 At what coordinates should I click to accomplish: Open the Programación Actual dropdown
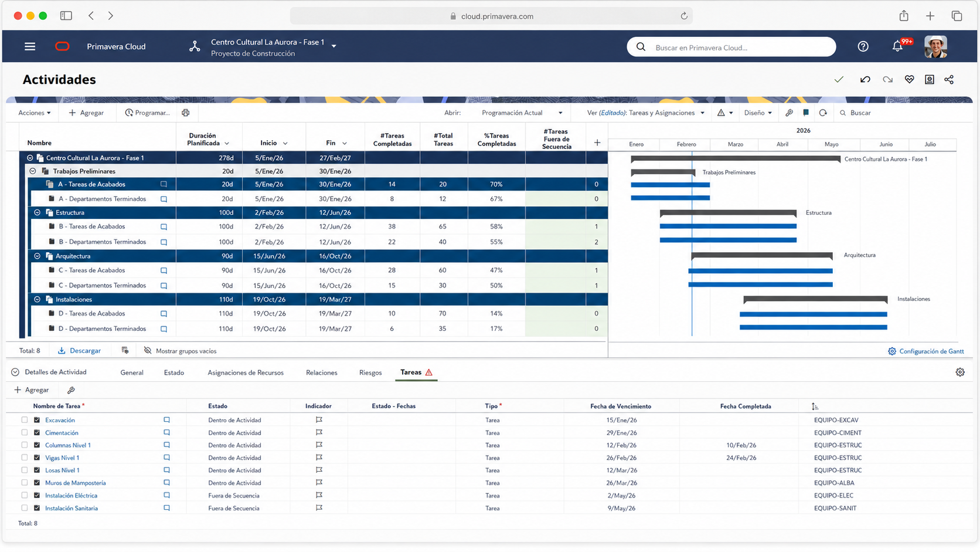(x=522, y=113)
